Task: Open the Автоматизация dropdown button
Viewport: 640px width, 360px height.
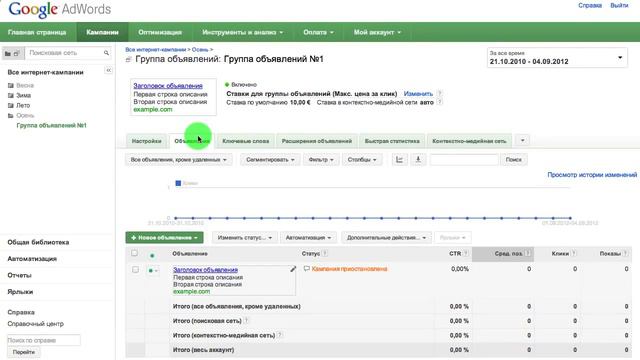Action: click(x=308, y=238)
